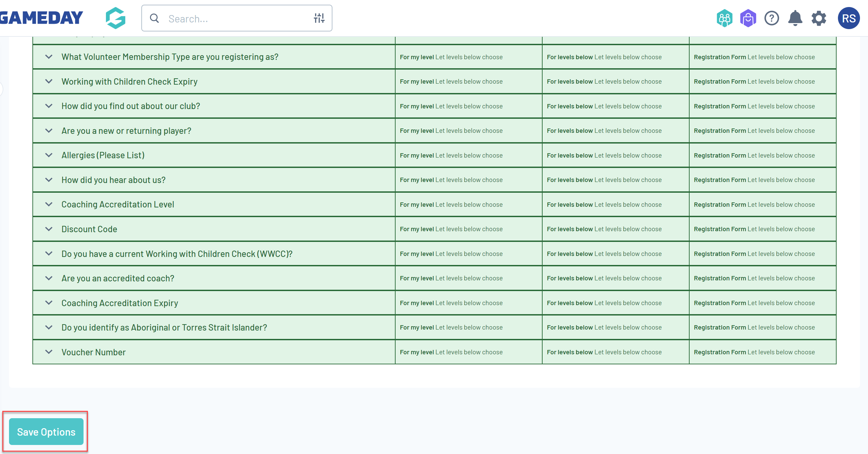This screenshot has width=868, height=454.
Task: Select Registration Form setting for Voucher Number
Action: tap(754, 352)
